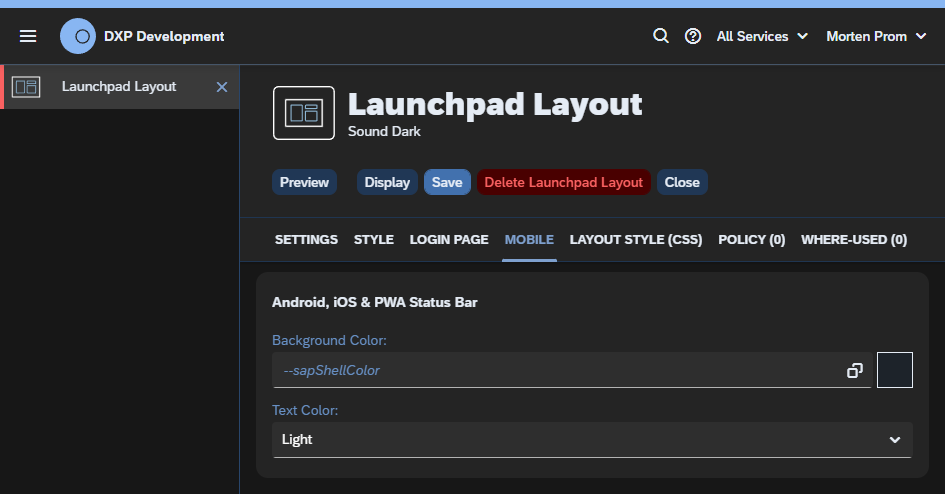Open the LAYOUT STYLE (CSS) tab
Image resolution: width=945 pixels, height=494 pixels.
coord(636,240)
